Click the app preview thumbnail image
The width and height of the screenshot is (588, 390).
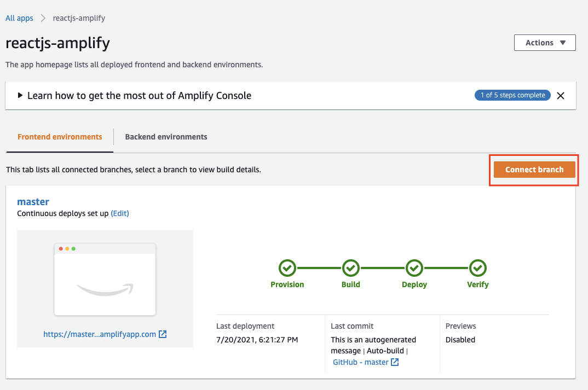105,278
